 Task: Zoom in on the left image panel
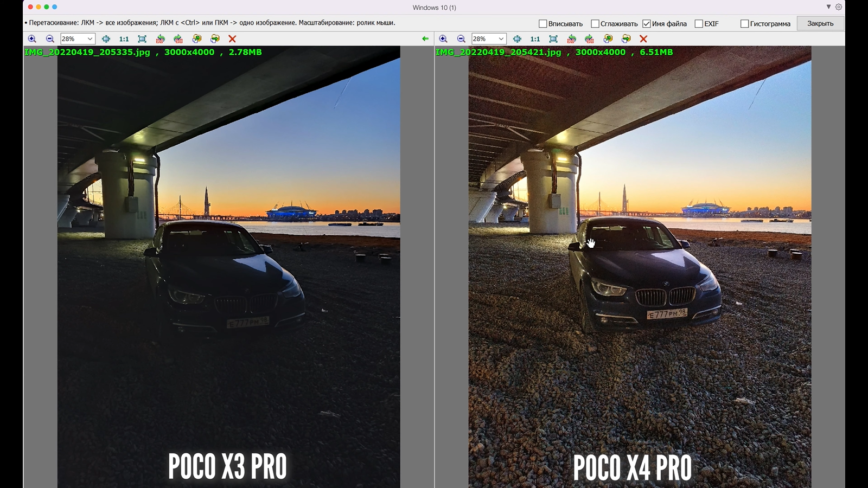click(32, 39)
